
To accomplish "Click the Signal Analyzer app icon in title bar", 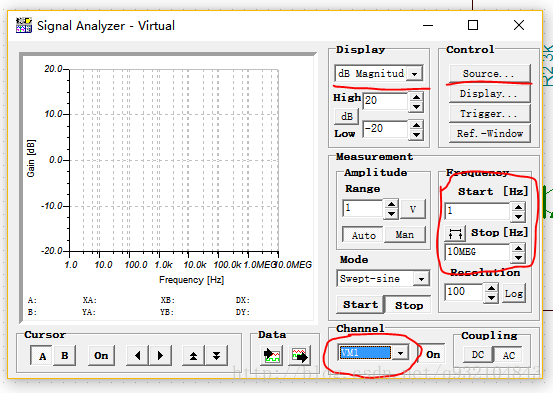I will (x=24, y=25).
